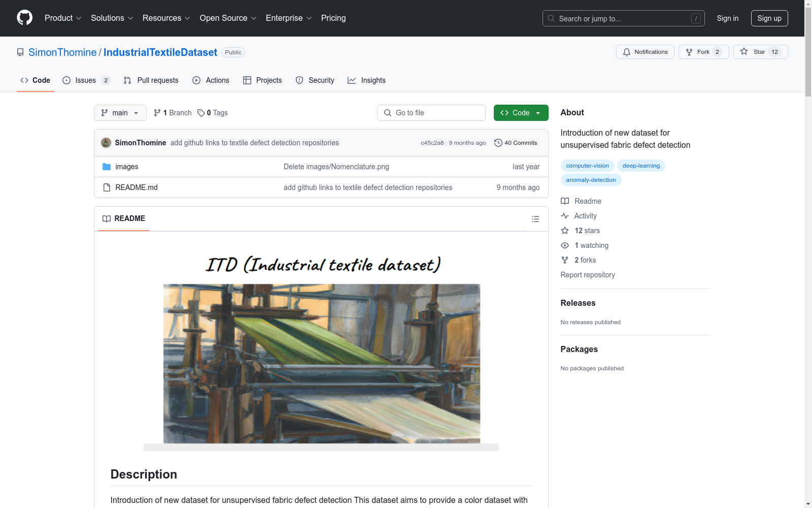Click the deep-learning topic tag

click(641, 166)
